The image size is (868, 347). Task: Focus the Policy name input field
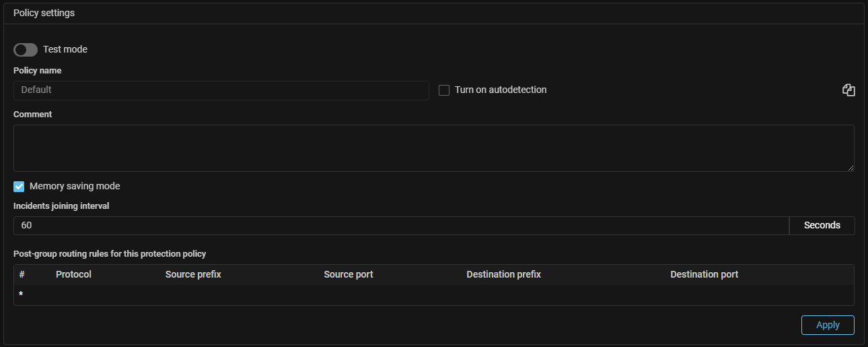[221, 90]
